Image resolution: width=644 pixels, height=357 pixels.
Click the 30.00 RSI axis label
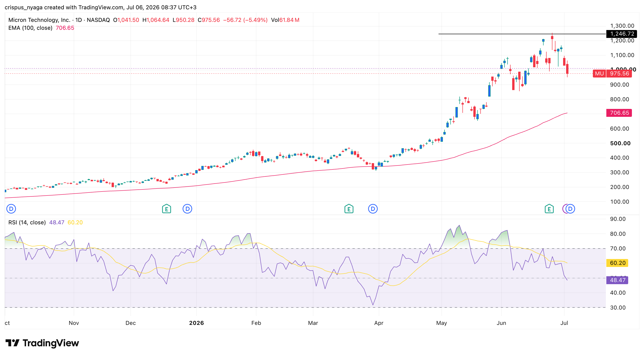618,307
